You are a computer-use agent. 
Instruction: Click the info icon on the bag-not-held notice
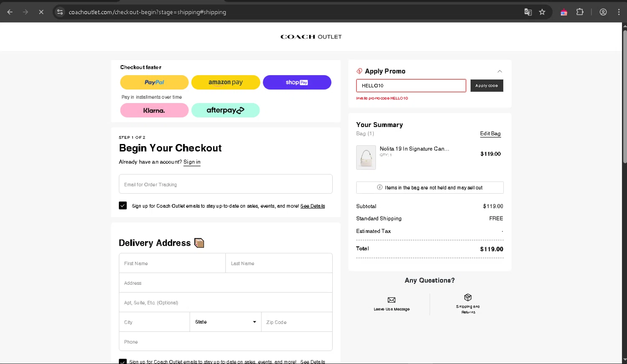(380, 187)
